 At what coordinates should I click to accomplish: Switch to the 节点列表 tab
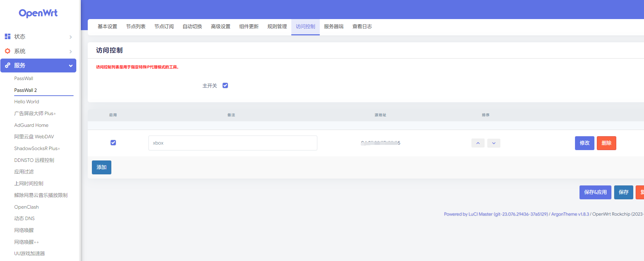pos(136,27)
